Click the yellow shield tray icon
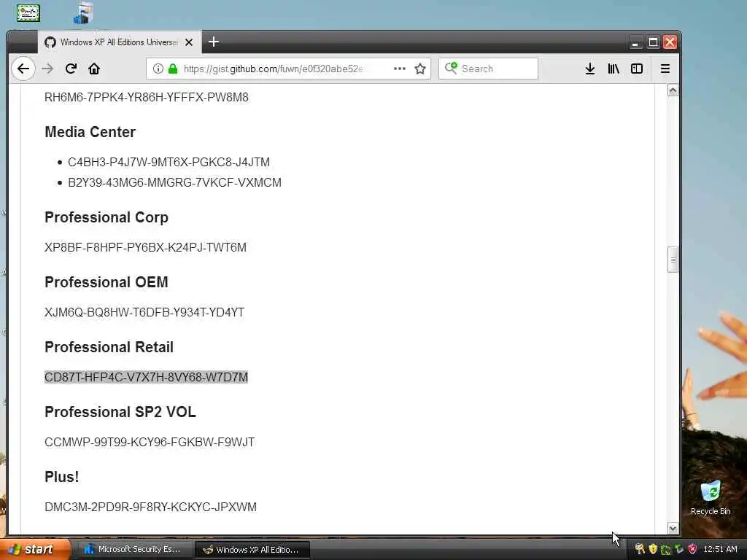Screen dimensions: 747x560 coord(653,549)
